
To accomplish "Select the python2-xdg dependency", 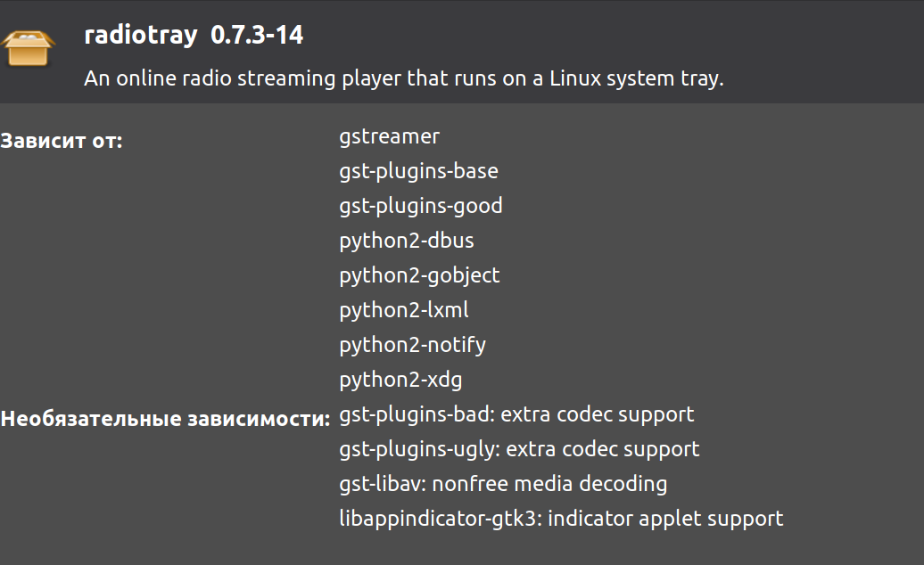I will pyautogui.click(x=400, y=381).
